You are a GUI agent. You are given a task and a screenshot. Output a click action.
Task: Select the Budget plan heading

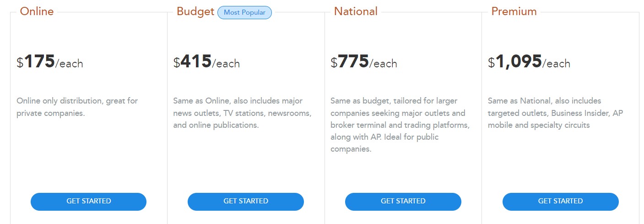click(195, 11)
